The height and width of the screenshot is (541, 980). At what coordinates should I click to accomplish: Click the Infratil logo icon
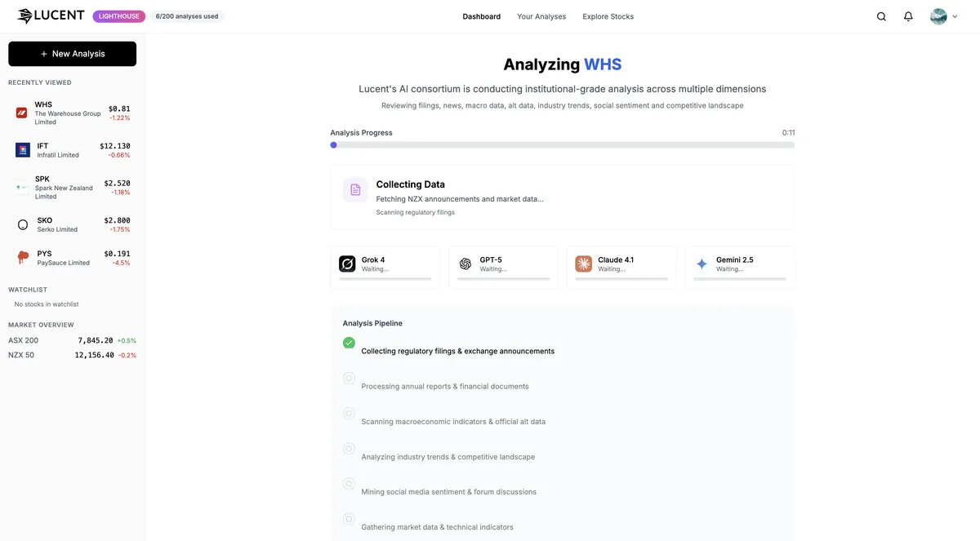tap(23, 150)
